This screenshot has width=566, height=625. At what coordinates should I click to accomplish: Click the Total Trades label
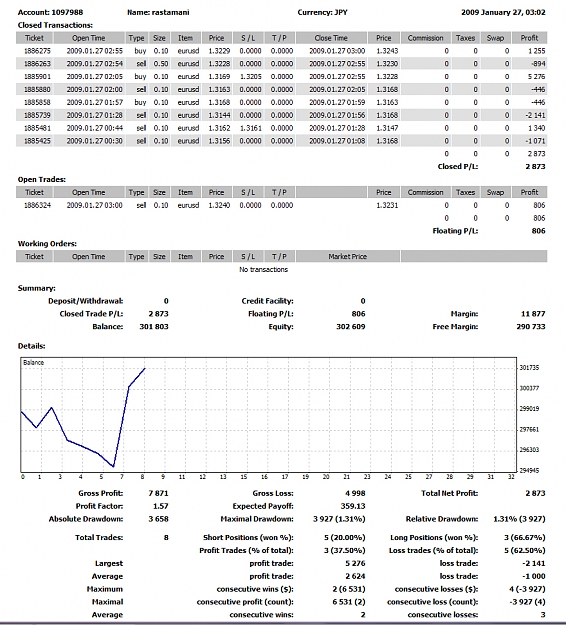(99, 537)
